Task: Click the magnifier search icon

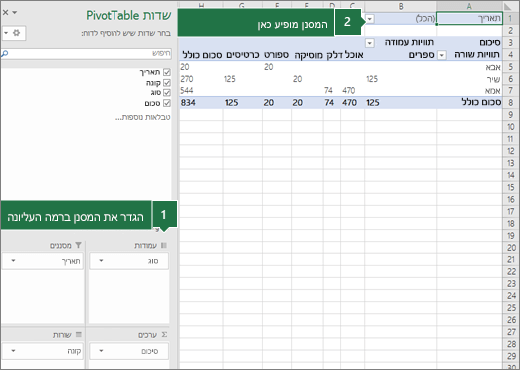Action: [5, 53]
